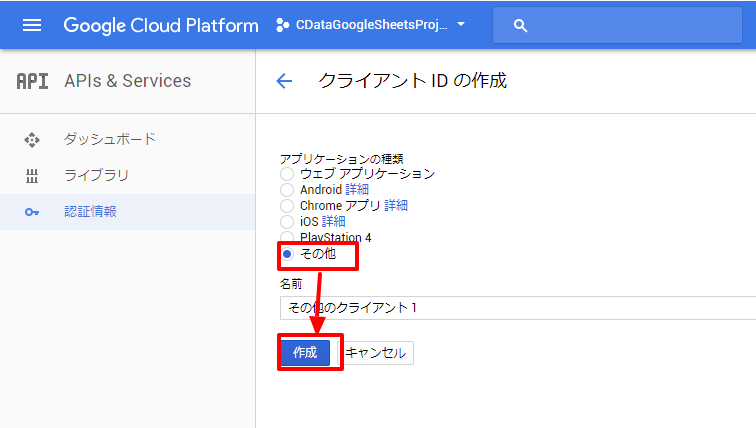Click the library icon in sidebar

pos(32,176)
